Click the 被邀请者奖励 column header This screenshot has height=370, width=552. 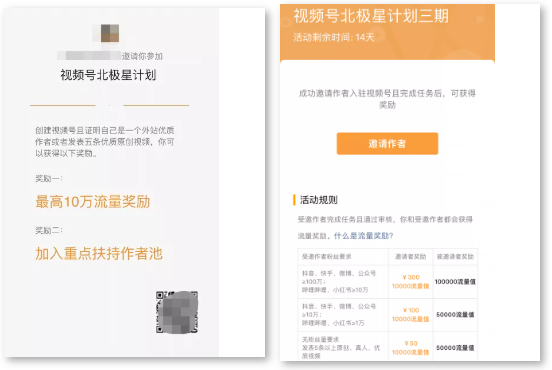point(455,257)
